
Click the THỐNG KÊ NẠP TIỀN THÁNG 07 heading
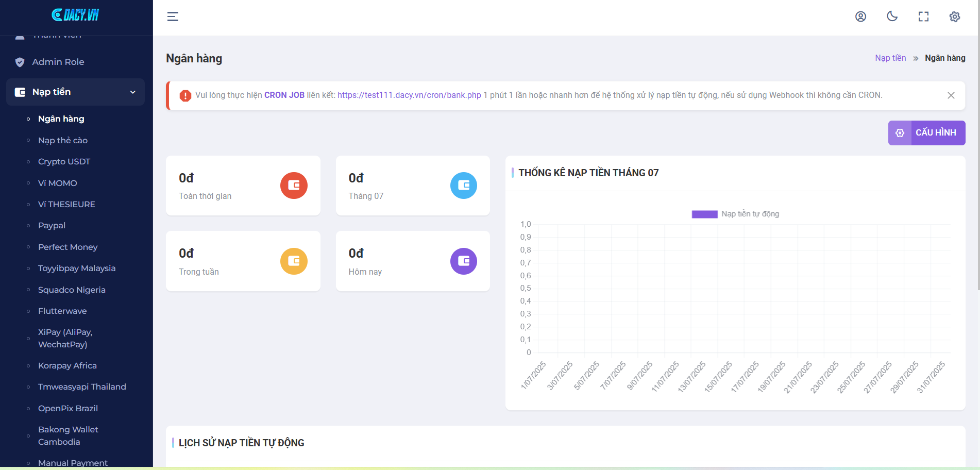click(x=588, y=173)
